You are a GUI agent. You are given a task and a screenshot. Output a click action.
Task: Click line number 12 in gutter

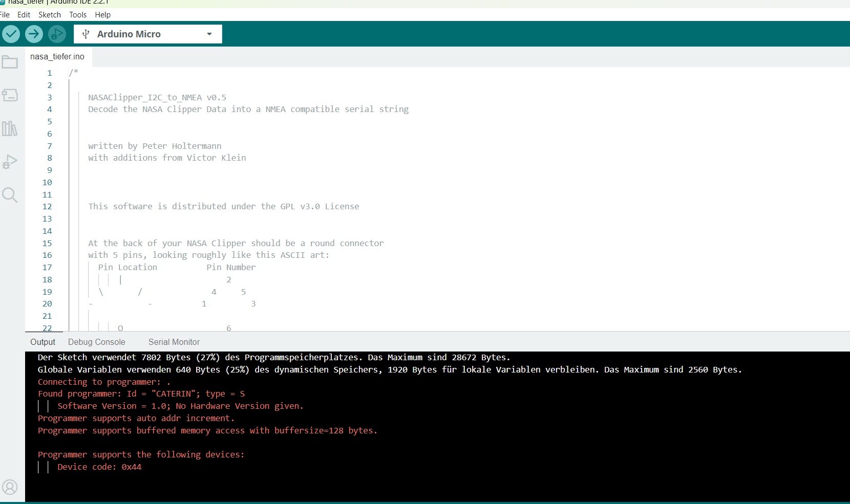[47, 207]
